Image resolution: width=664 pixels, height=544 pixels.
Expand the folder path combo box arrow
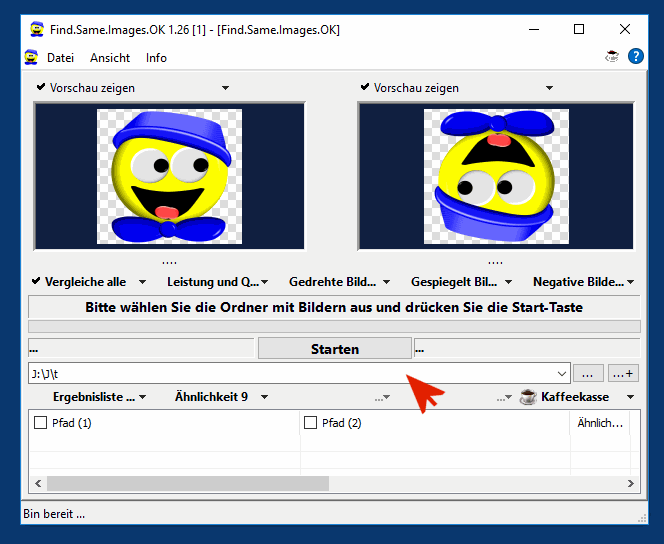[562, 374]
